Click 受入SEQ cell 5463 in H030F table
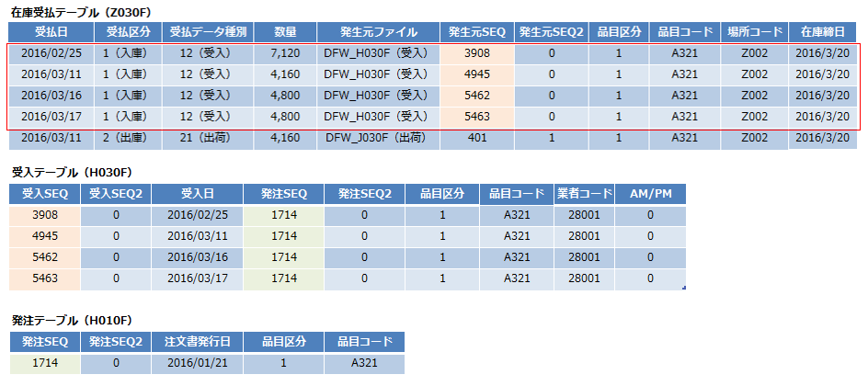This screenshot has height=386, width=868. [45, 278]
